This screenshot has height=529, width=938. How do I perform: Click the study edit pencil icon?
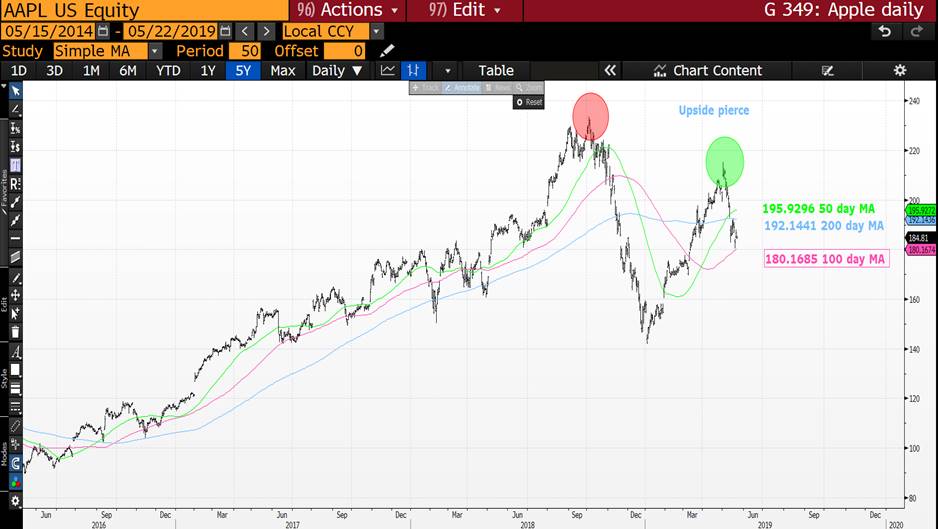point(387,51)
